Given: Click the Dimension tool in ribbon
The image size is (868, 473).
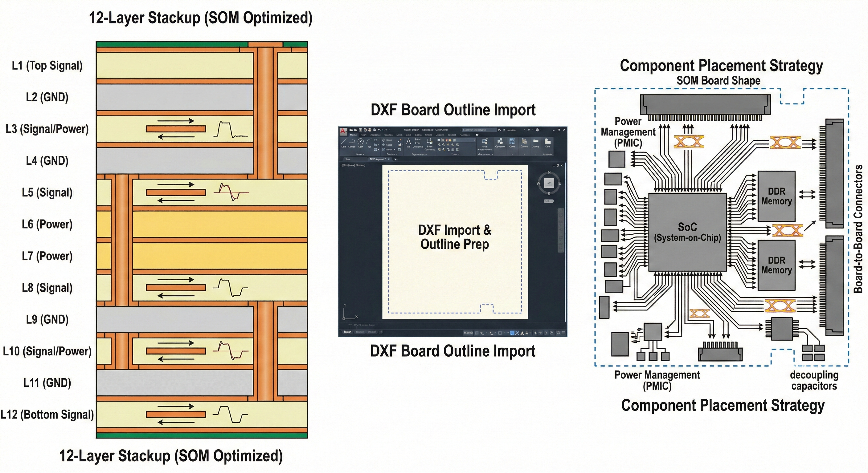Looking at the screenshot, I should coord(418,141).
